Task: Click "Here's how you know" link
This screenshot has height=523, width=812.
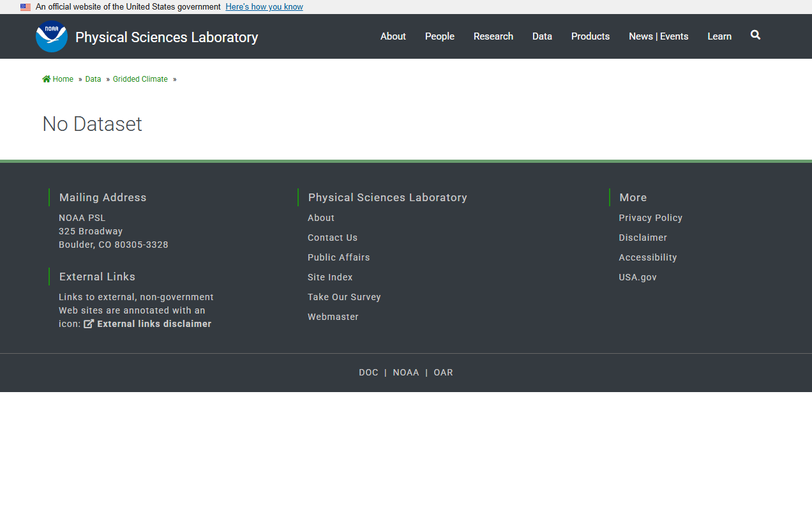Action: 264,7
